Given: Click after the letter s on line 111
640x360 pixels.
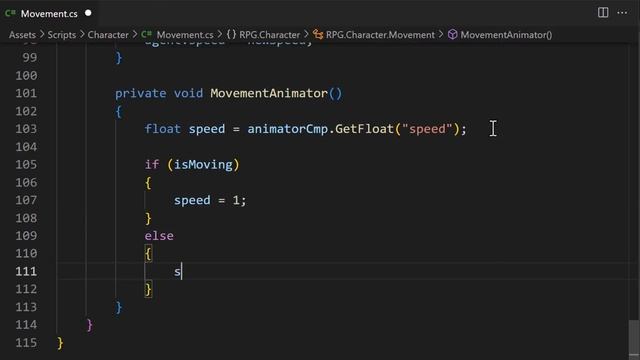Looking at the screenshot, I should click(182, 272).
